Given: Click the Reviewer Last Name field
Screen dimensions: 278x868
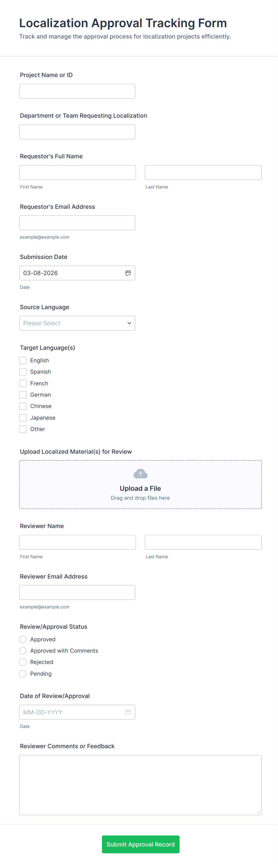Looking at the screenshot, I should pyautogui.click(x=203, y=542).
